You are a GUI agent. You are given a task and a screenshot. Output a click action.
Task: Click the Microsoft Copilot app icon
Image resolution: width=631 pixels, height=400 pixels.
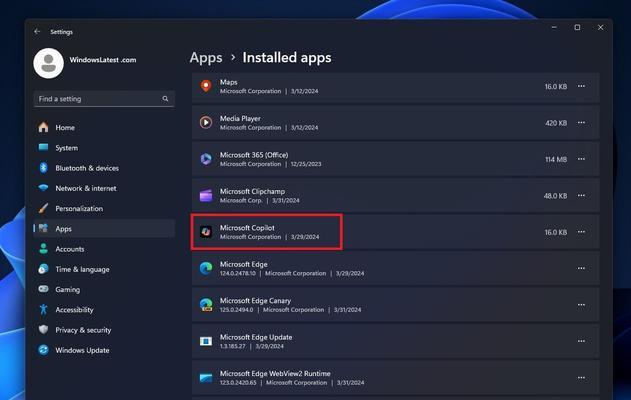click(206, 232)
